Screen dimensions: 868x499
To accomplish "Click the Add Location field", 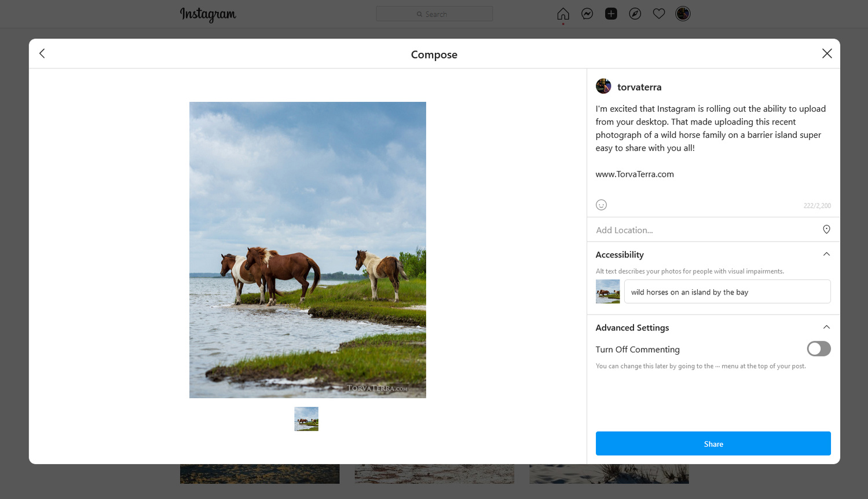I will coord(713,230).
